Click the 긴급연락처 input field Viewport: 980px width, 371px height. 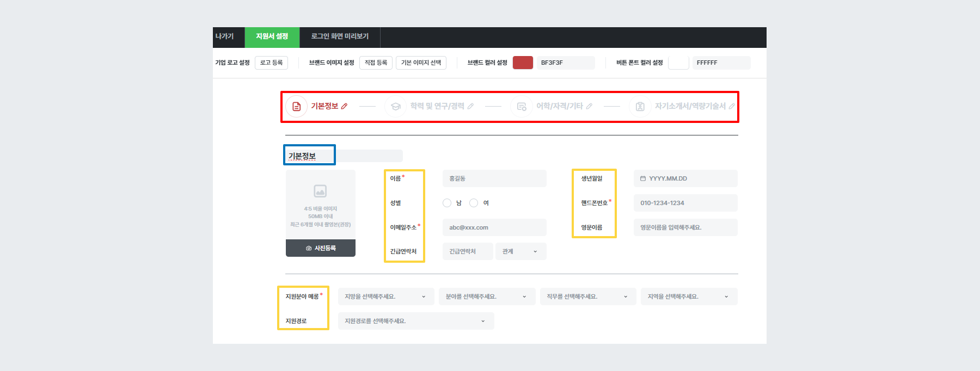[x=468, y=251]
